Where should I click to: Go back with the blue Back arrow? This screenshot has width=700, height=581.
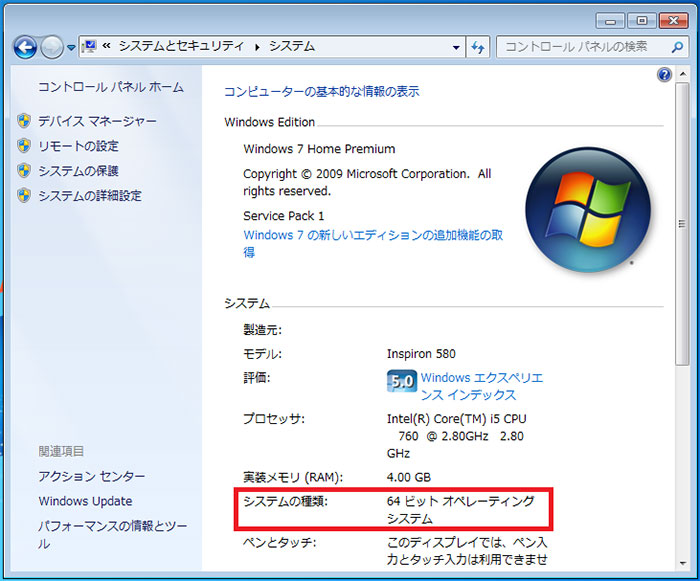(x=25, y=47)
